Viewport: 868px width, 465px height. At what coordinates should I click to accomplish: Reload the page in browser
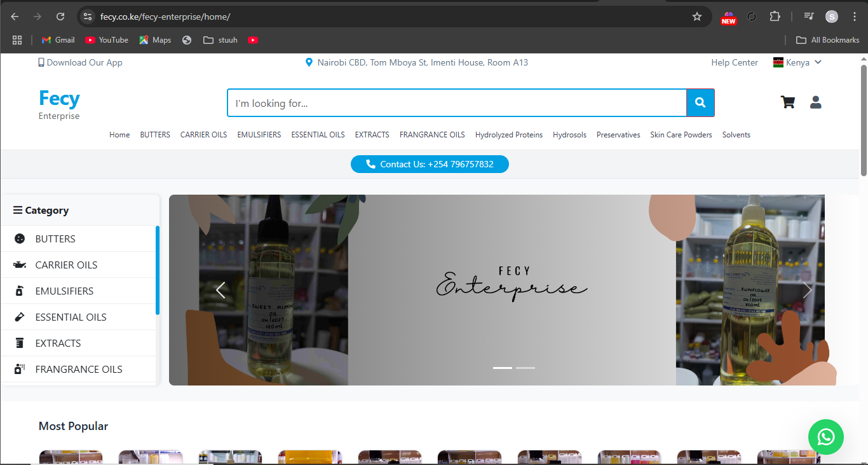click(60, 17)
